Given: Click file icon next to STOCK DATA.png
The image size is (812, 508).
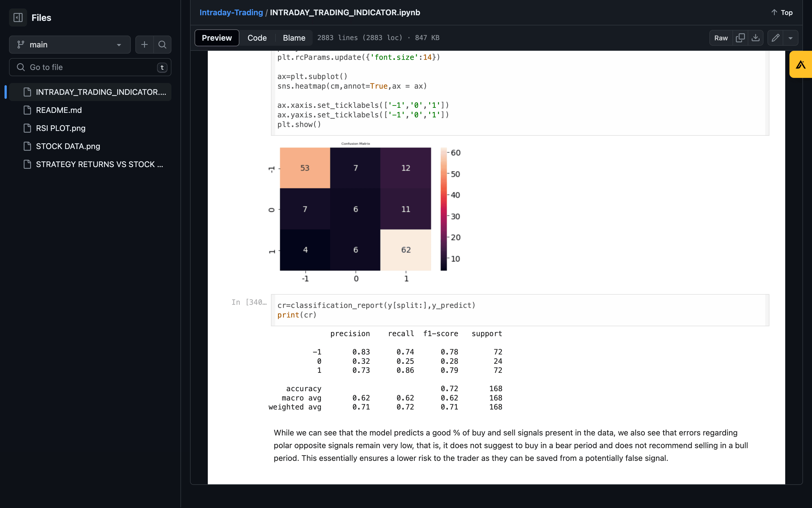Looking at the screenshot, I should coord(27,146).
